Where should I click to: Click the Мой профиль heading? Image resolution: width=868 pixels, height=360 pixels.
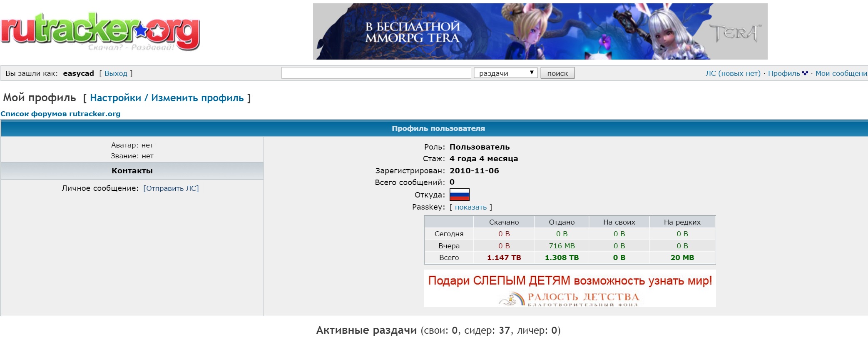(x=40, y=98)
